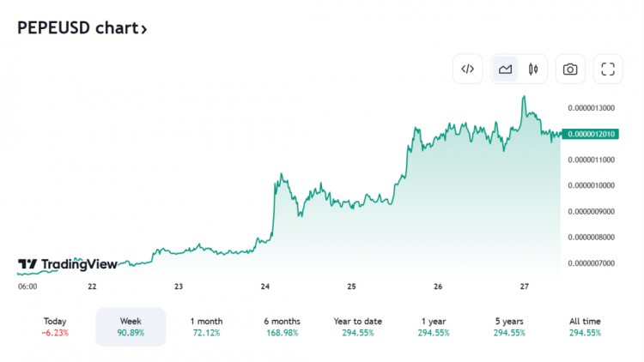Select the 6 months range
This screenshot has width=644, height=362.
(x=283, y=327)
